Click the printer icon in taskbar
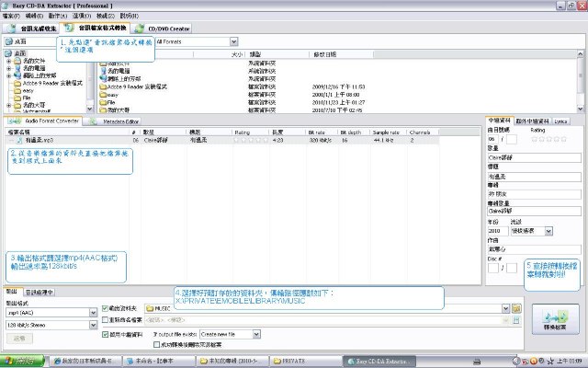This screenshot has width=588, height=368. pyautogui.click(x=477, y=362)
